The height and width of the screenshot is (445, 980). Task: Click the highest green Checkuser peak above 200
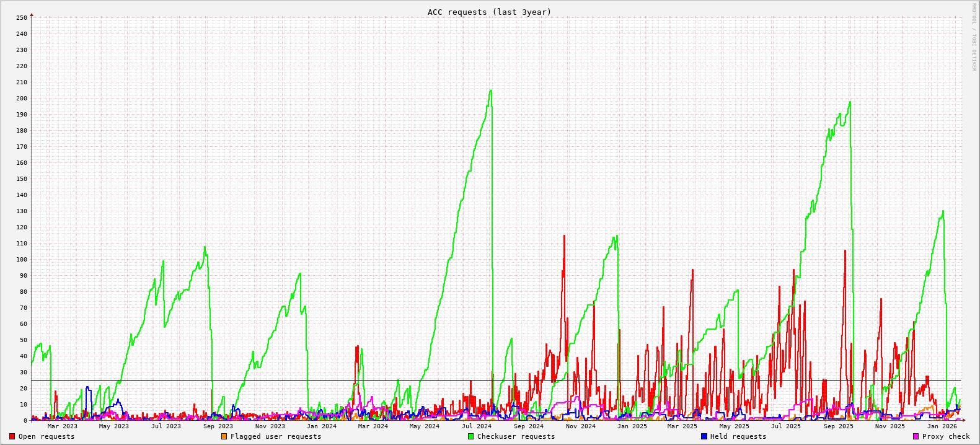(491, 91)
